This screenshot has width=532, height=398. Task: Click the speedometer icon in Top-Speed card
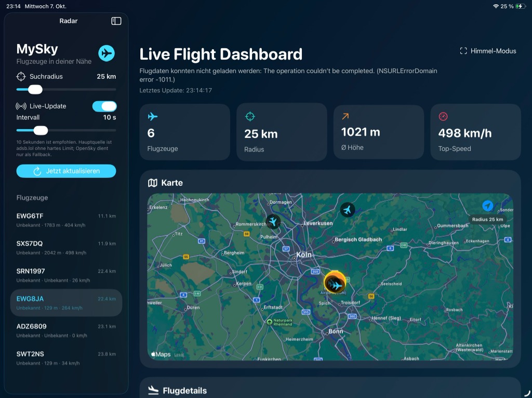[x=443, y=116]
